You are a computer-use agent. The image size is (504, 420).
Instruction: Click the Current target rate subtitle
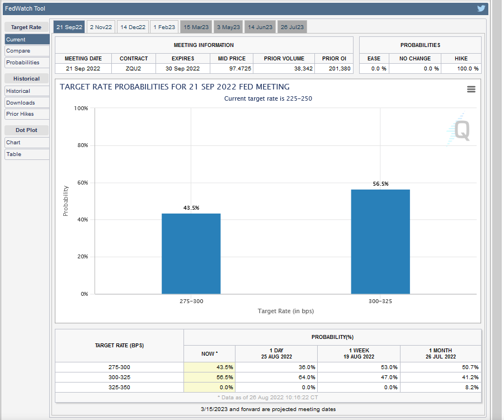[268, 98]
